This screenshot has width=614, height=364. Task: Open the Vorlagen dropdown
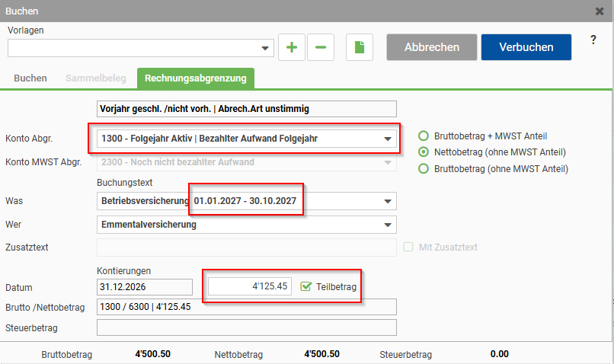pos(265,48)
